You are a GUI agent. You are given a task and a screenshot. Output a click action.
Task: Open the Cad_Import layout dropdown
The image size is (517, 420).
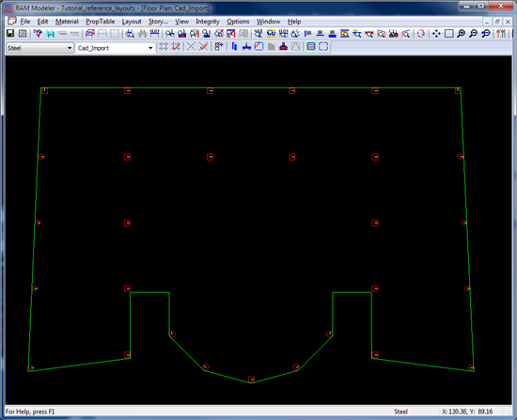click(x=115, y=48)
